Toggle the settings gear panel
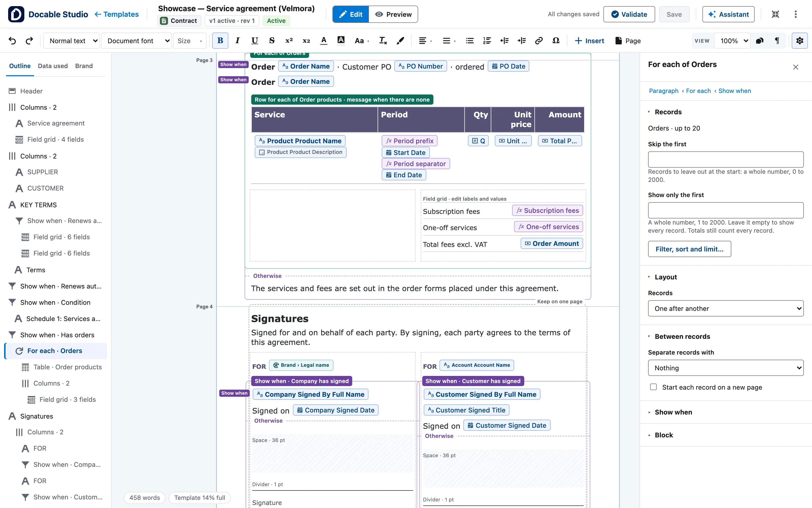This screenshot has width=812, height=508. pyautogui.click(x=800, y=41)
